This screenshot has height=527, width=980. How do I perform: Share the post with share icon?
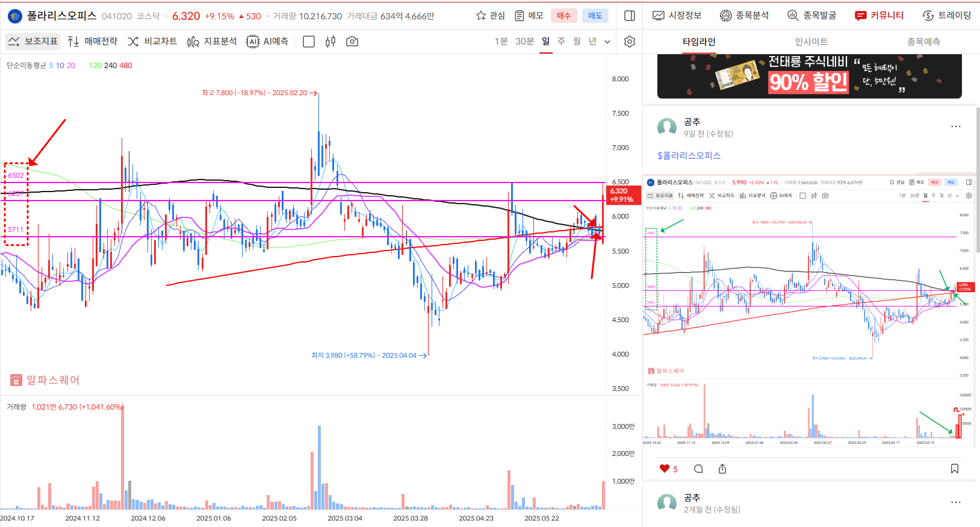[x=722, y=469]
